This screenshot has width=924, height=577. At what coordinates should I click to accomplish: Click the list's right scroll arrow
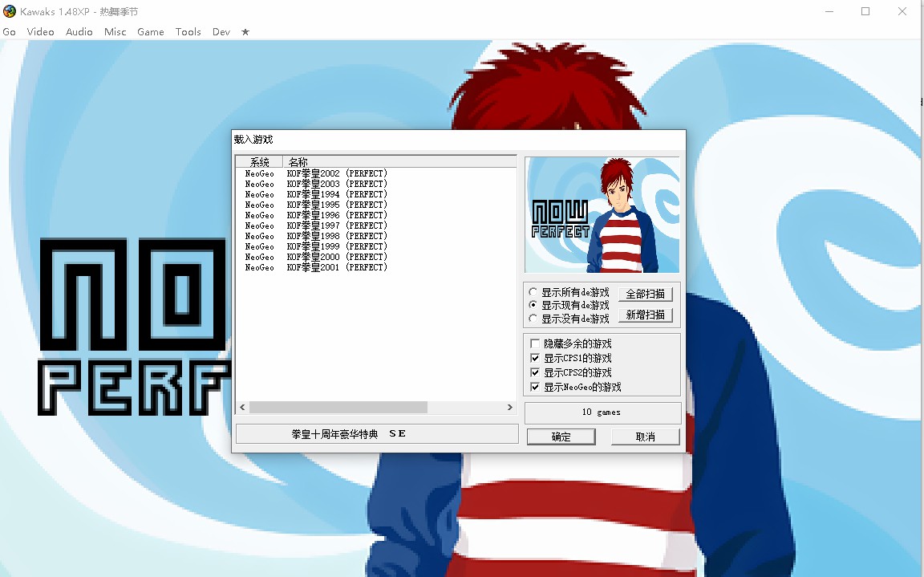[510, 407]
